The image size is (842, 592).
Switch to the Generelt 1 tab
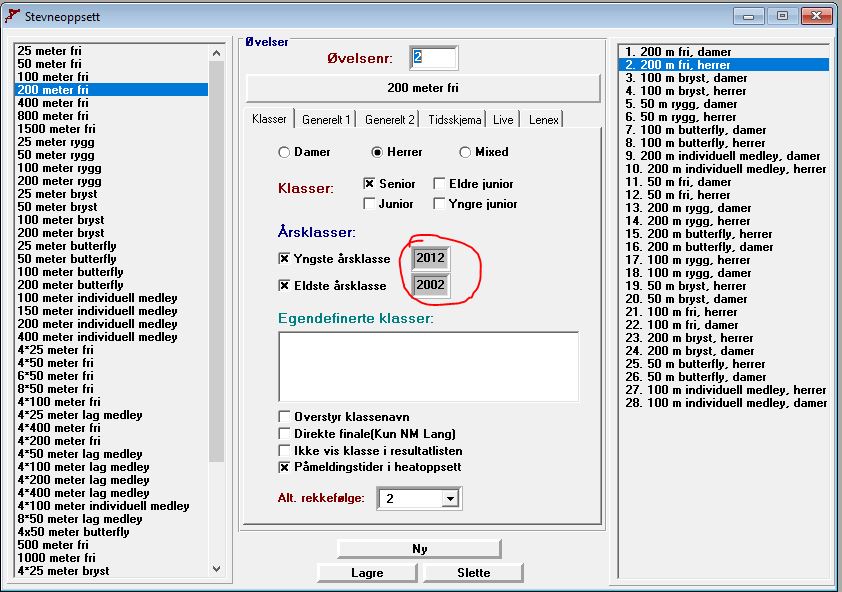point(326,120)
